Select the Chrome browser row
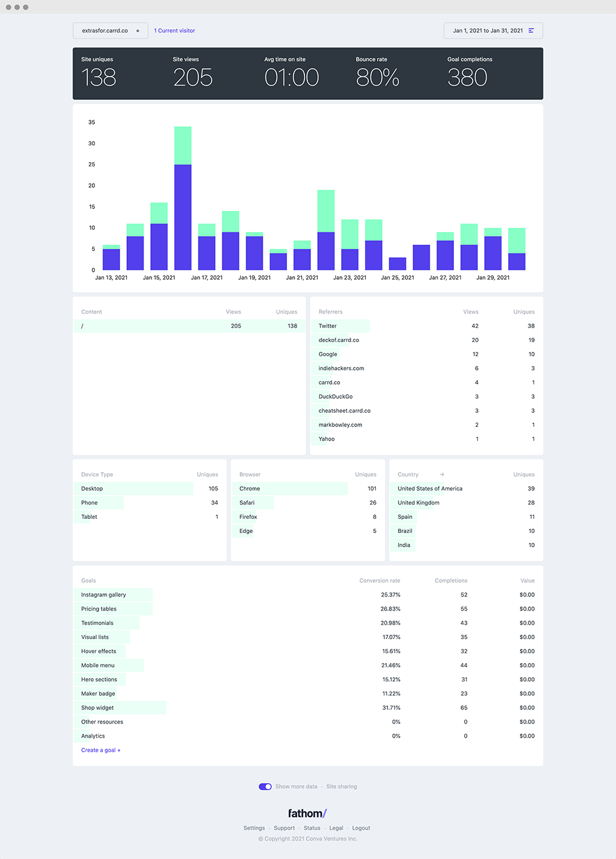The width and height of the screenshot is (616, 859). (308, 489)
